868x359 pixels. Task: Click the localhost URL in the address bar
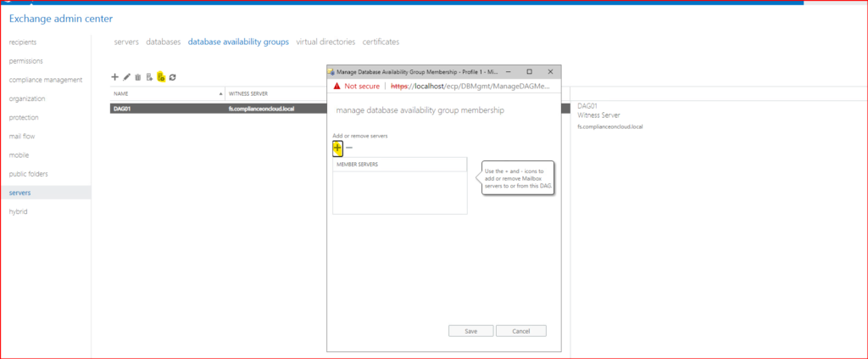(470, 86)
